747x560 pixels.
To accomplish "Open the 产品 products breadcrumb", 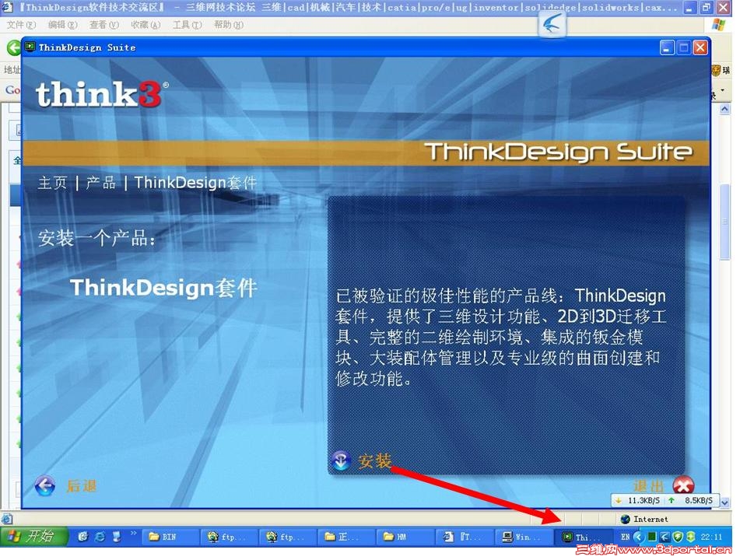I will coord(100,183).
